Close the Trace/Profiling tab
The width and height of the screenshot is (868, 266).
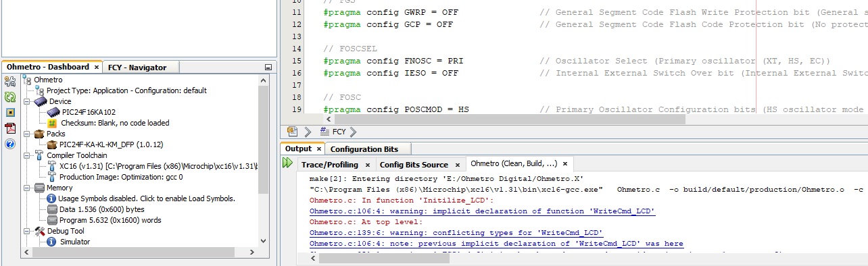click(368, 165)
